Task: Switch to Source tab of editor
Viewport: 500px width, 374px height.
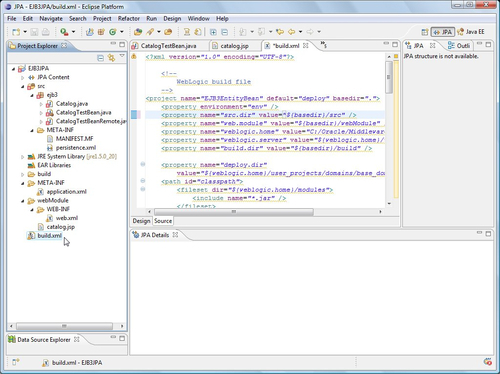Action: 163,221
